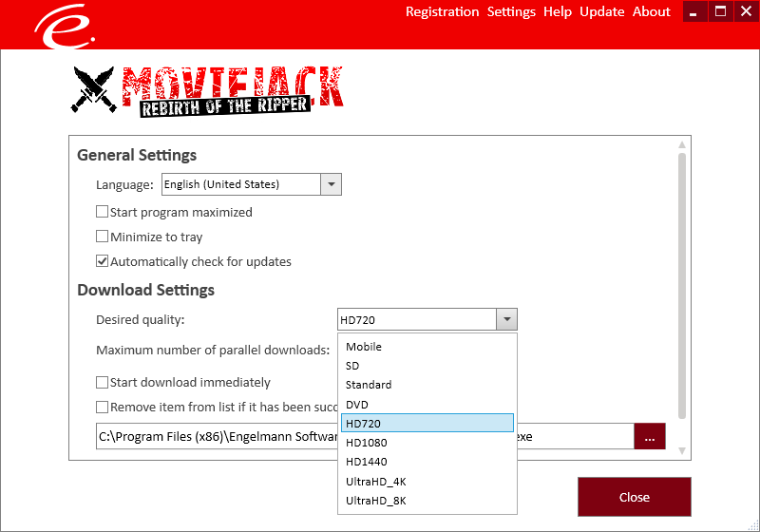760x532 pixels.
Task: Click the 'Language:' label
Action: pyautogui.click(x=124, y=184)
